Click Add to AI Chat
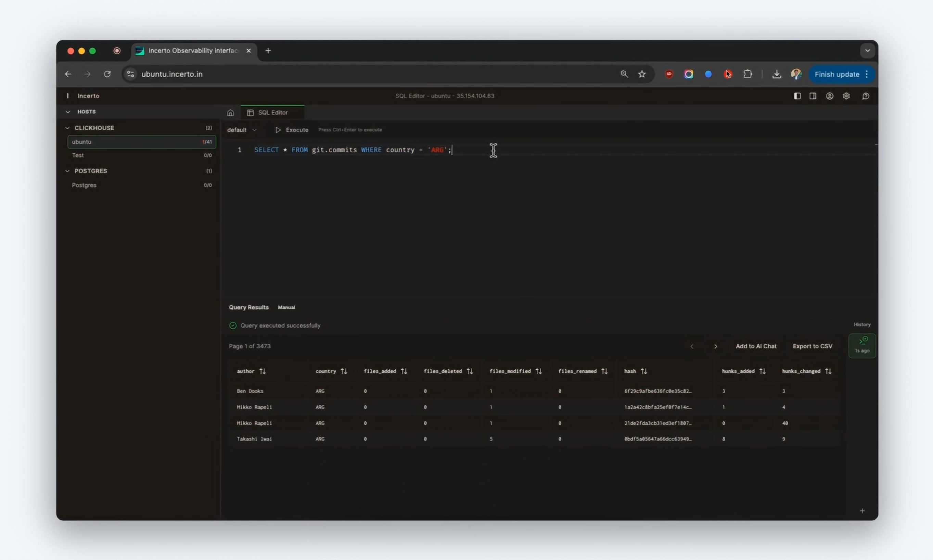933x560 pixels. click(756, 346)
